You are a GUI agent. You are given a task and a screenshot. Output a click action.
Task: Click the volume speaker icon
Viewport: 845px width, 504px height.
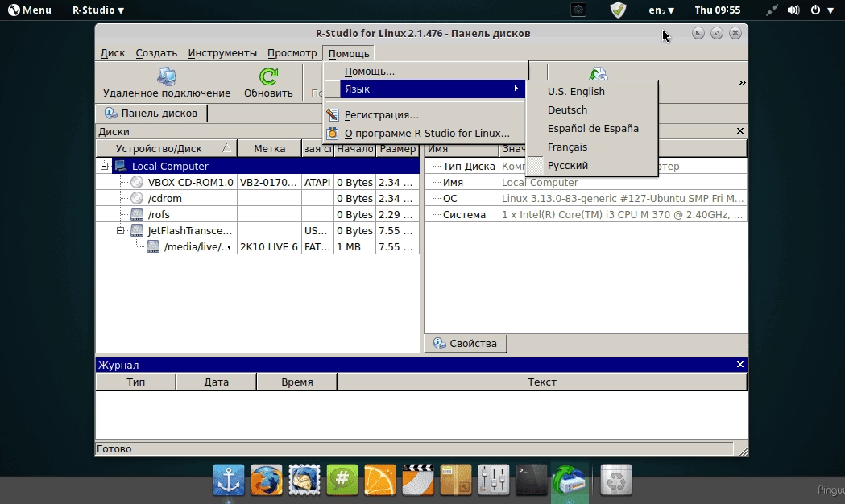(793, 10)
